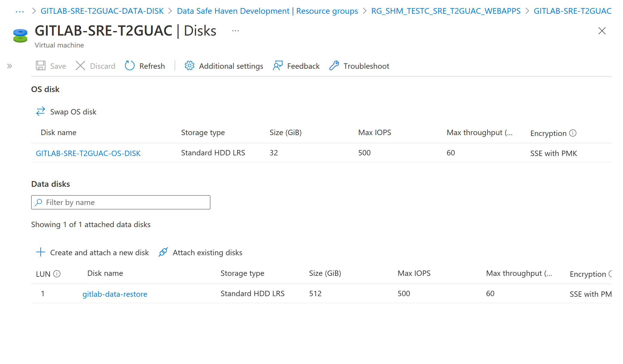Close the Disks blade
Image resolution: width=623 pixels, height=364 pixels.
602,31
